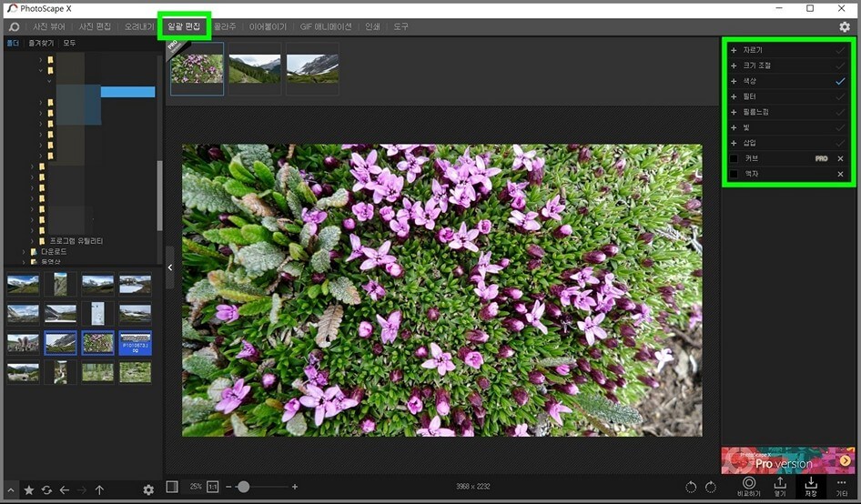Viewport: 861px width, 504px height.
Task: Open folder panel gear settings
Action: pos(148,489)
